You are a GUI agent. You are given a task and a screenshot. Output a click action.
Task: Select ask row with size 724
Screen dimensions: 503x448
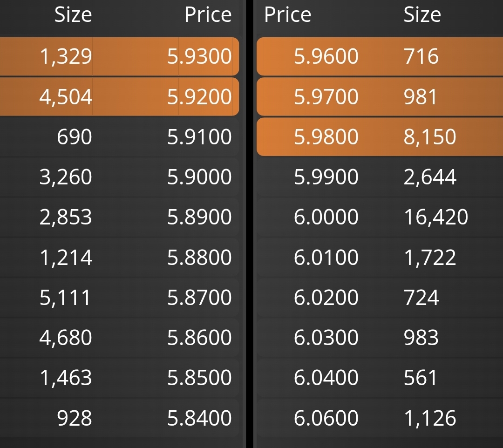(x=380, y=297)
